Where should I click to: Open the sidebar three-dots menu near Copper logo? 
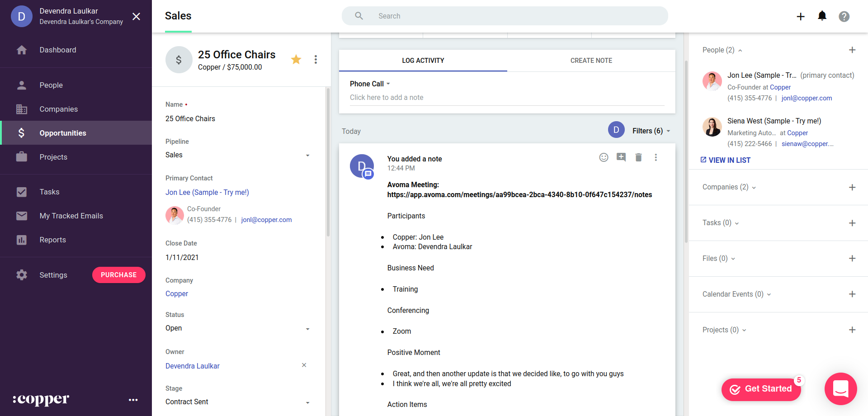133,400
